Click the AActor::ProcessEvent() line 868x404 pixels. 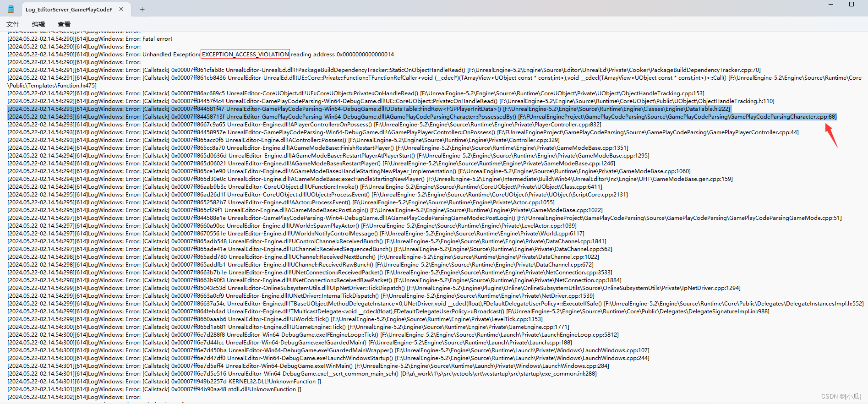pyautogui.click(x=281, y=202)
